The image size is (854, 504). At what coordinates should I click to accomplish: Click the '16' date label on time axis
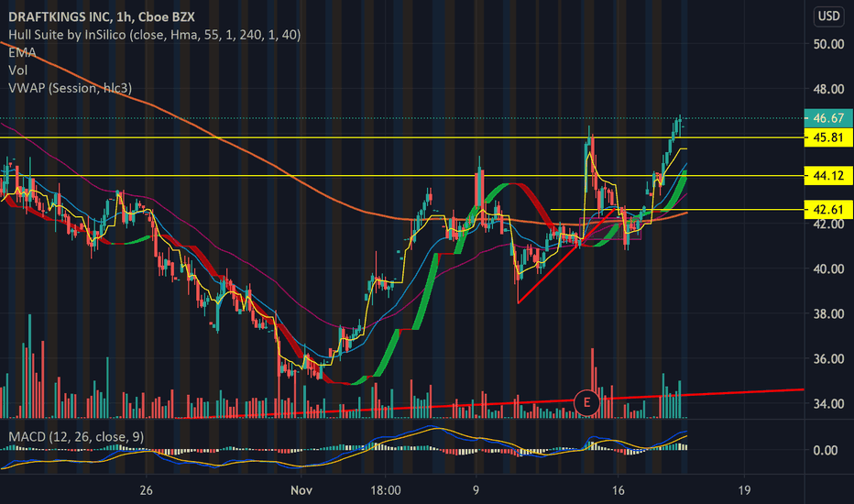click(x=619, y=490)
